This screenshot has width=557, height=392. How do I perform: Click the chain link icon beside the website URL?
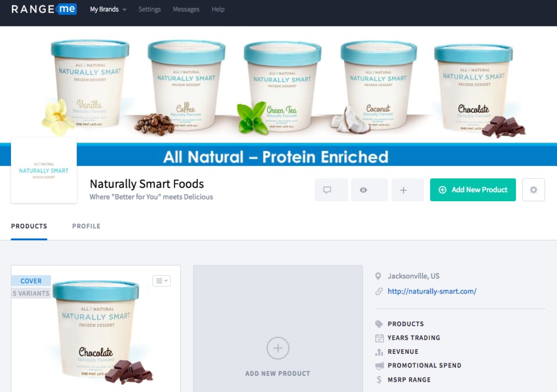click(379, 291)
